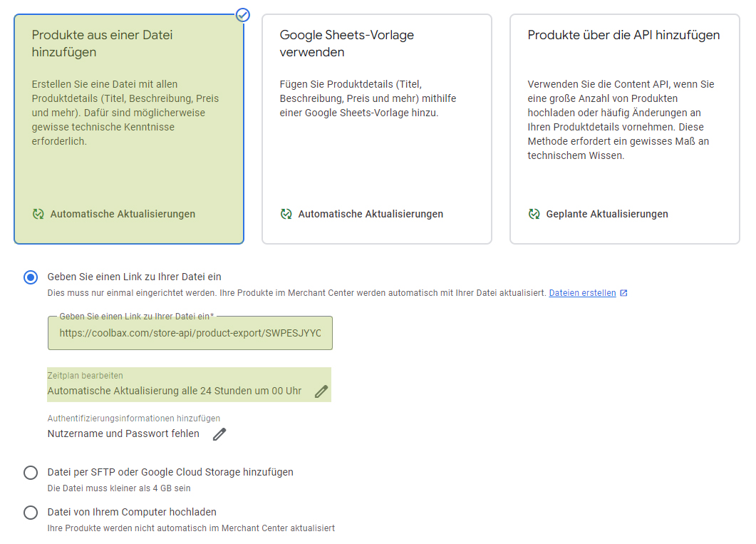Viewport: 756px width, 544px height.
Task: Click the blue checkmark badge on selected card
Action: click(x=243, y=14)
